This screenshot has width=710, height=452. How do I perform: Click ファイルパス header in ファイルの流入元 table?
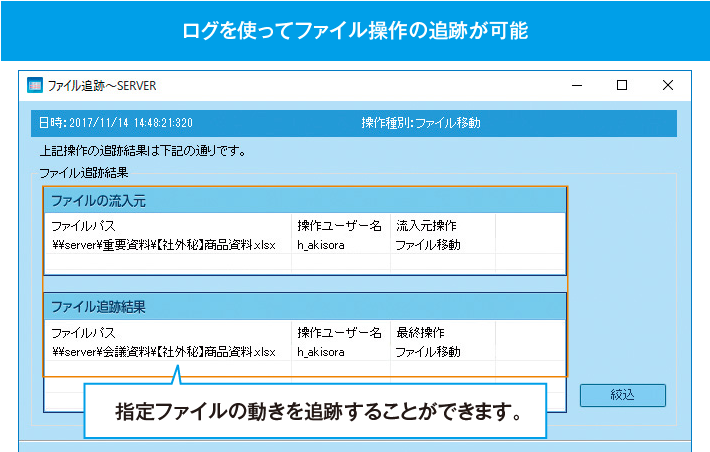83,226
